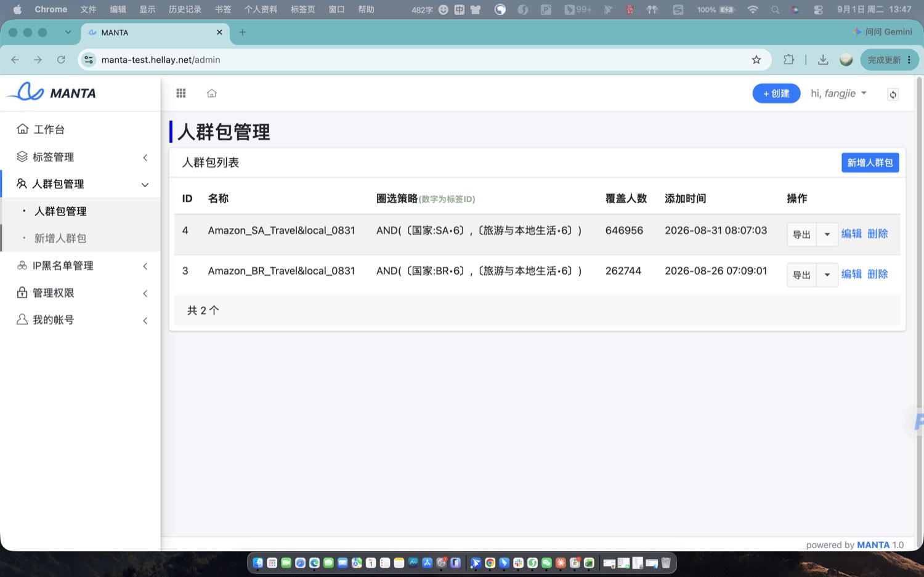Bookmark this page with the star icon

click(x=756, y=60)
